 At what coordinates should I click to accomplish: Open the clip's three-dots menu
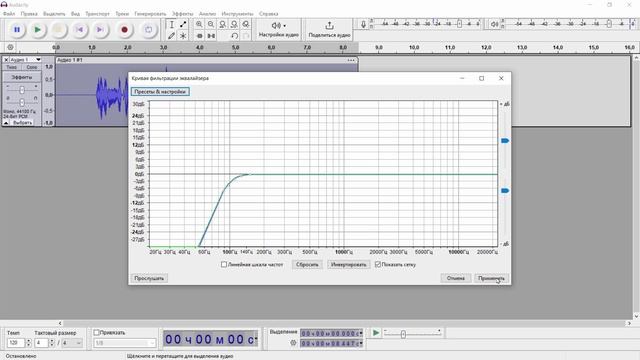[351, 60]
